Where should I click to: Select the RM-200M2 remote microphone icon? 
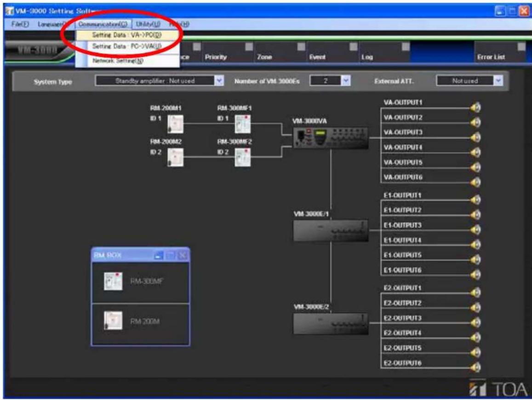[x=175, y=157]
